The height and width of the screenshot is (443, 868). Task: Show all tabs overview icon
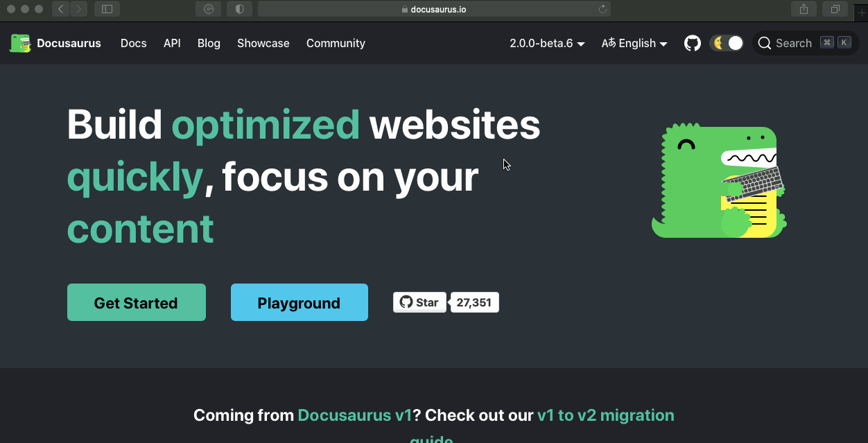click(835, 9)
